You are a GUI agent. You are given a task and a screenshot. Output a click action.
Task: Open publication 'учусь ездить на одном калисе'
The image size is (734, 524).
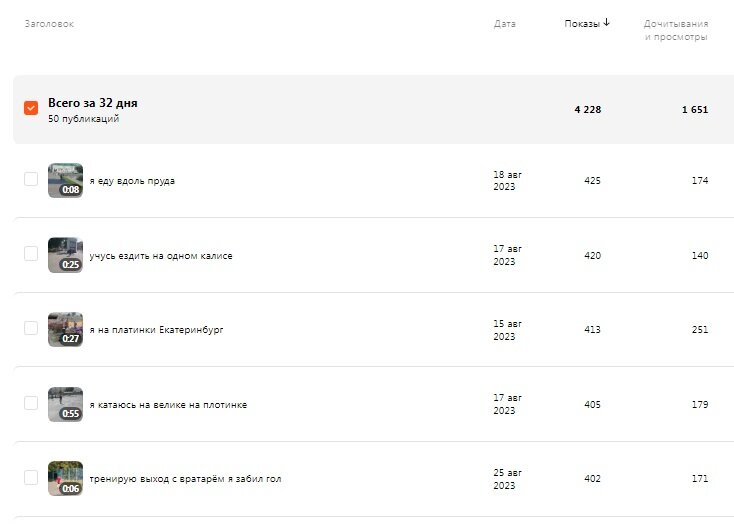pos(161,256)
